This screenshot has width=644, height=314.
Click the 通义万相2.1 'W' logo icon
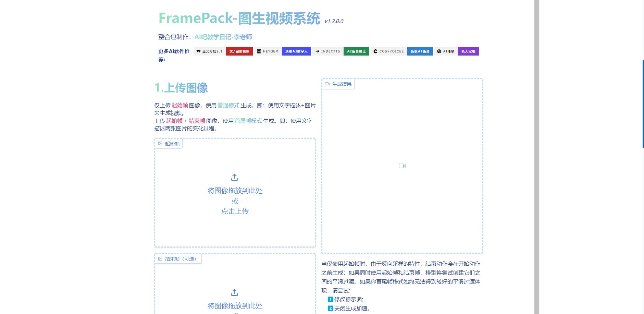coord(198,51)
